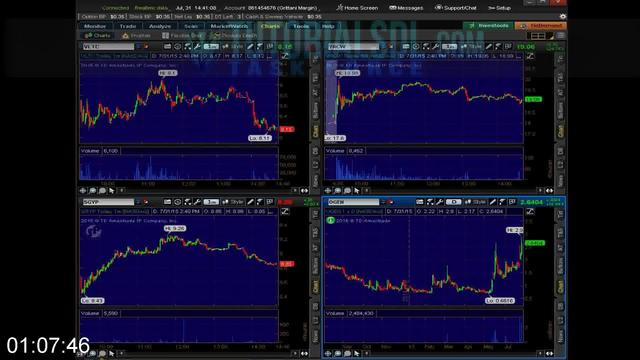Open the SGYP symbol dropdown arrow
Viewport: 640px width, 360px height.
pyautogui.click(x=138, y=202)
